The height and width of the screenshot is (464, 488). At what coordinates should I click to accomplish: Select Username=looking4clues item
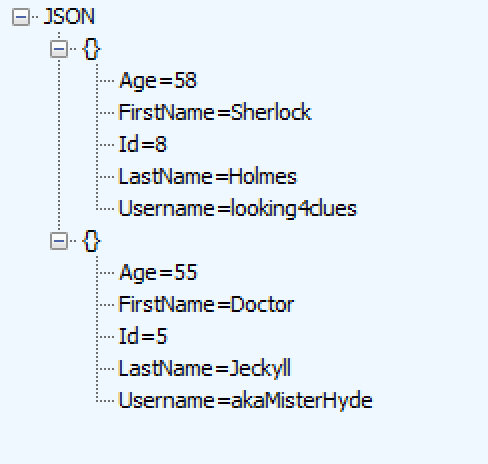(238, 209)
